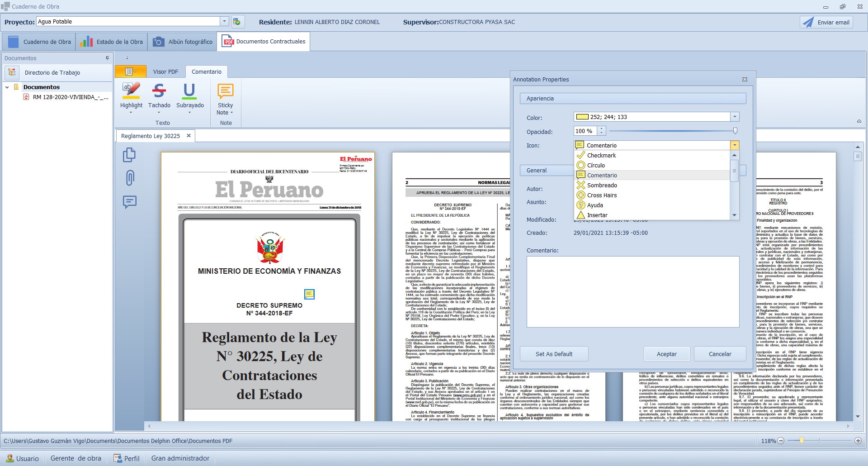Open the Estado de la Obra tab
The height and width of the screenshot is (466, 868).
point(112,42)
